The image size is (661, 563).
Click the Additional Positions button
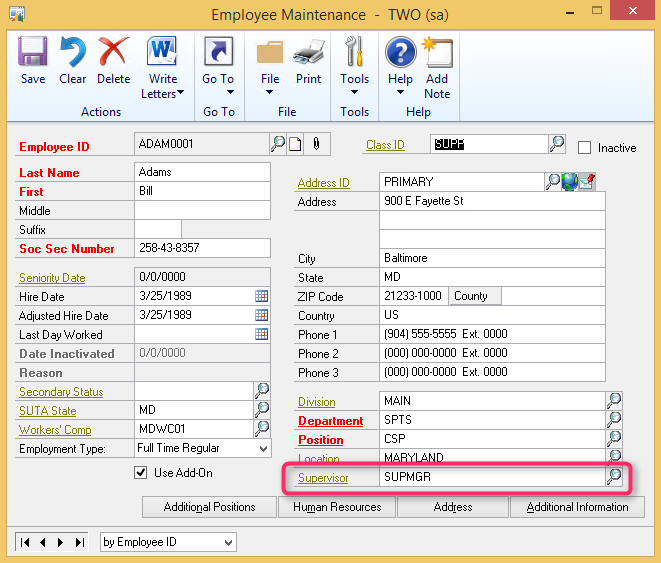(209, 507)
